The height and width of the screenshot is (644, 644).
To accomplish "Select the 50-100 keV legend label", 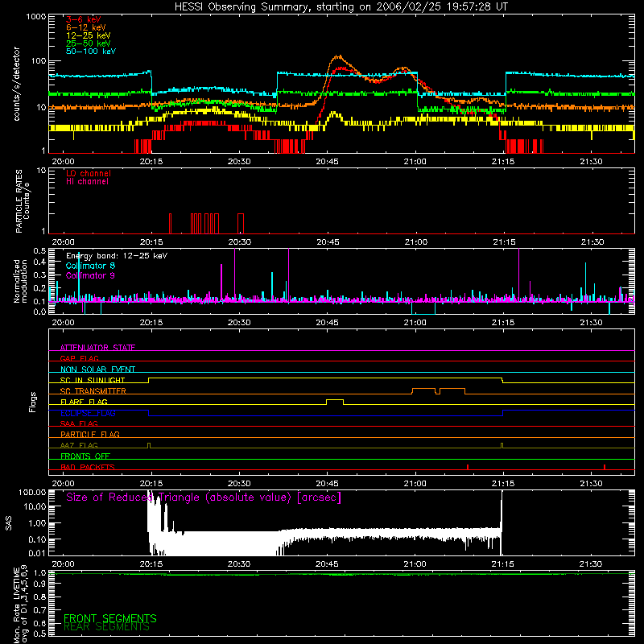I will 91,51.
